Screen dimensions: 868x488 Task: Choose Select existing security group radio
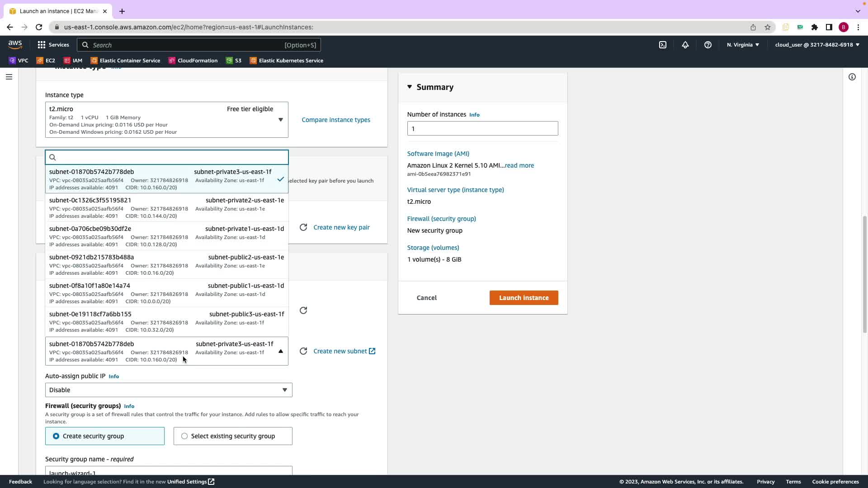[x=184, y=436]
